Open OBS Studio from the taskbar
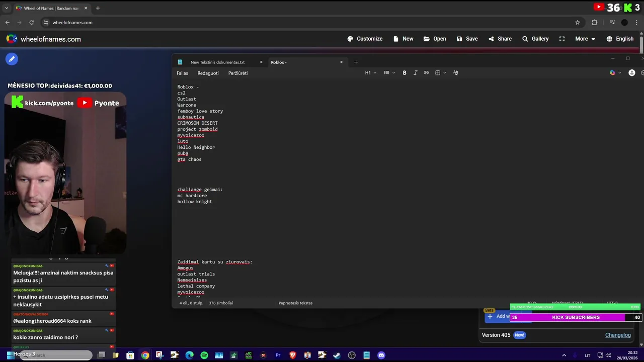This screenshot has height=362, width=644. (352, 355)
